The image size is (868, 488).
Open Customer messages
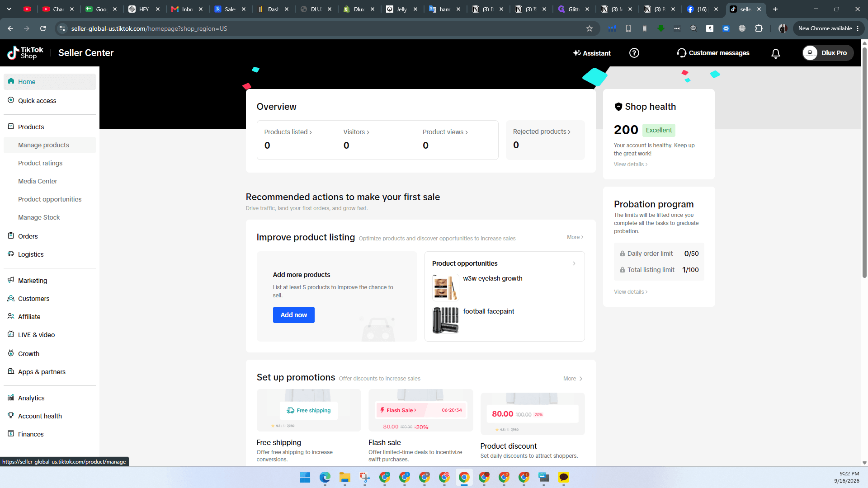click(x=713, y=53)
